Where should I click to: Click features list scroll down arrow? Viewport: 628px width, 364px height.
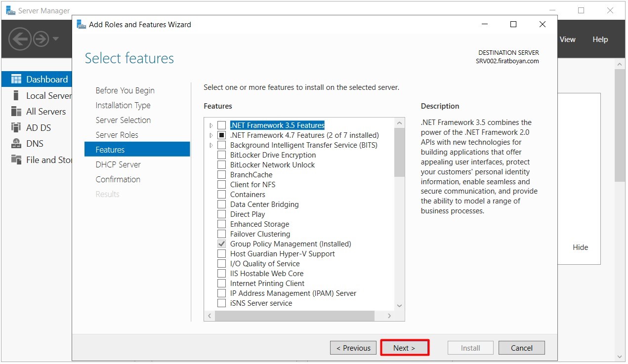pos(400,306)
